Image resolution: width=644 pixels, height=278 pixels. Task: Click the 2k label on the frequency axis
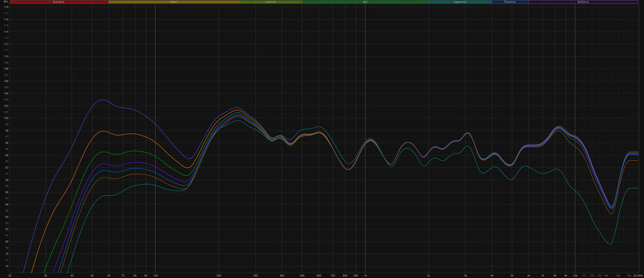click(428, 275)
